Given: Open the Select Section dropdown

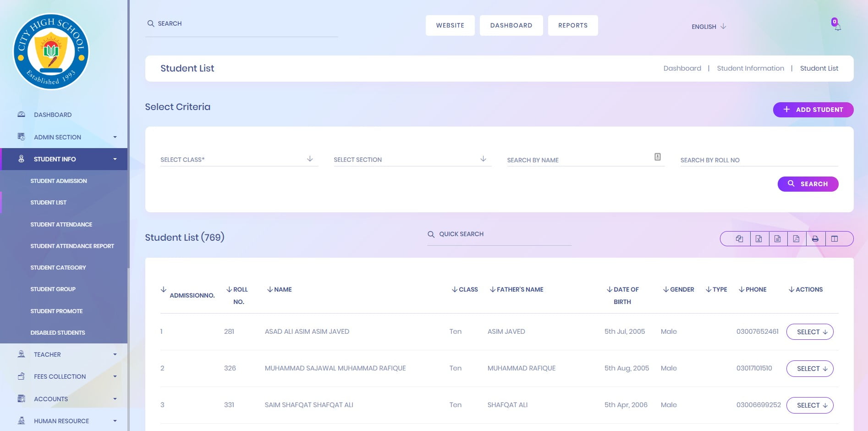Looking at the screenshot, I should pyautogui.click(x=412, y=160).
